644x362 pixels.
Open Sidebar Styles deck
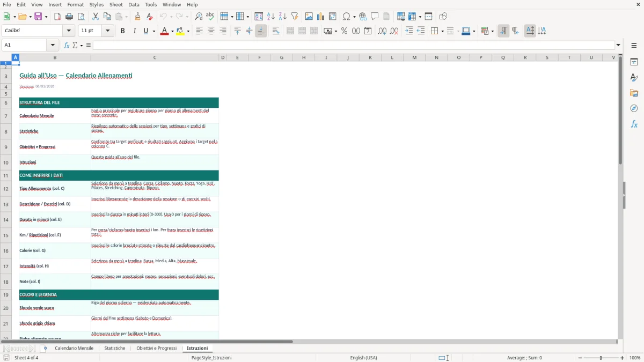click(634, 77)
